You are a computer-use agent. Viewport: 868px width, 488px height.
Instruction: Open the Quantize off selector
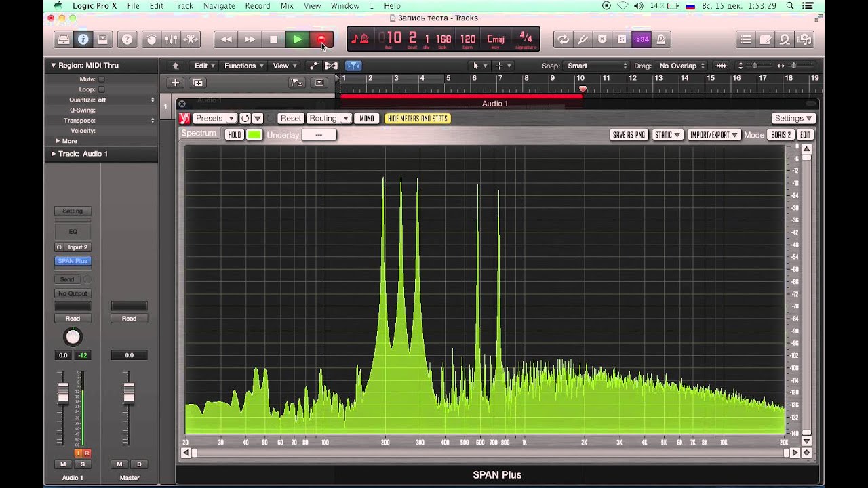[x=126, y=100]
